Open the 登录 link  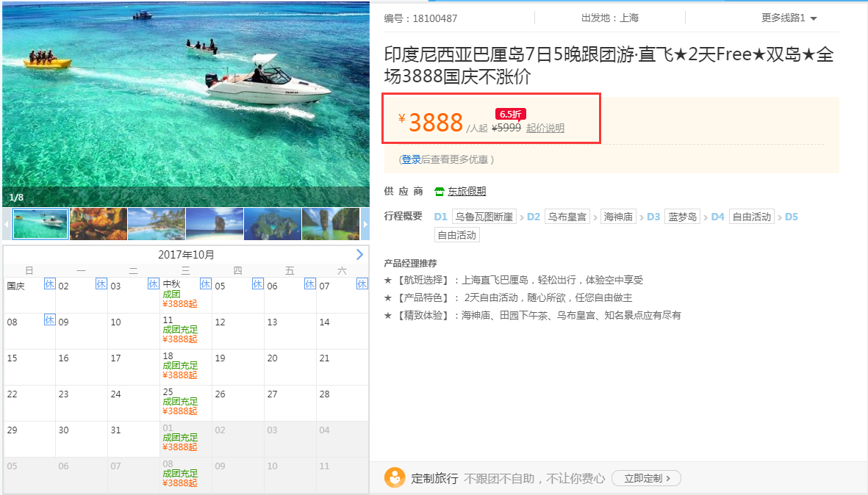(411, 159)
